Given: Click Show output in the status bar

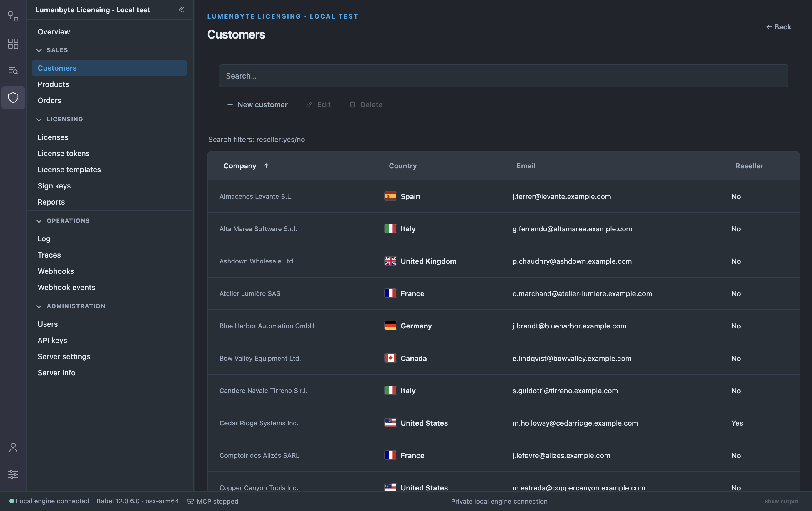Looking at the screenshot, I should [x=781, y=501].
